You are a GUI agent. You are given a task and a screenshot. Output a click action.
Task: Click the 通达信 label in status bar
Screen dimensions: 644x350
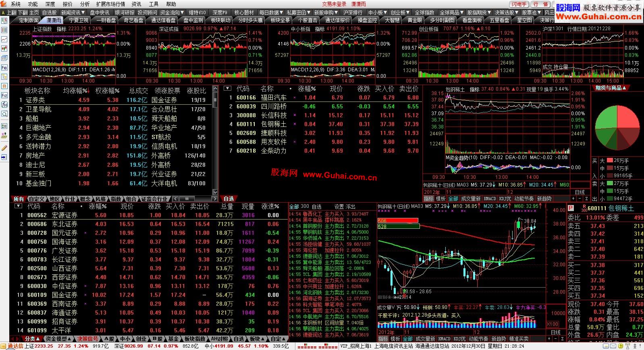coord(15,346)
